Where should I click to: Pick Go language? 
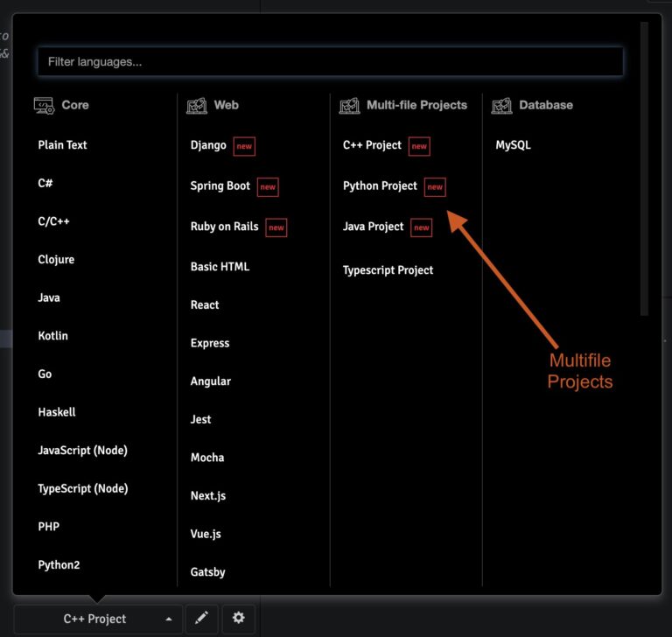tap(45, 374)
